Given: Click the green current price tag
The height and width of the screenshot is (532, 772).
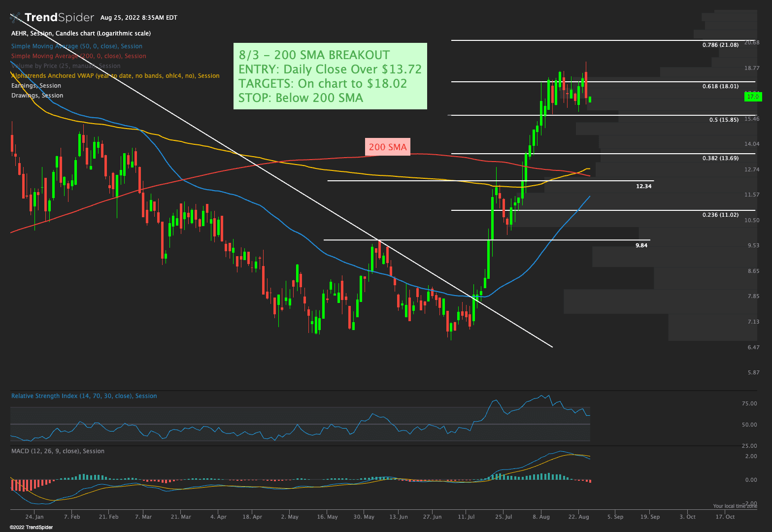Looking at the screenshot, I should 753,97.
